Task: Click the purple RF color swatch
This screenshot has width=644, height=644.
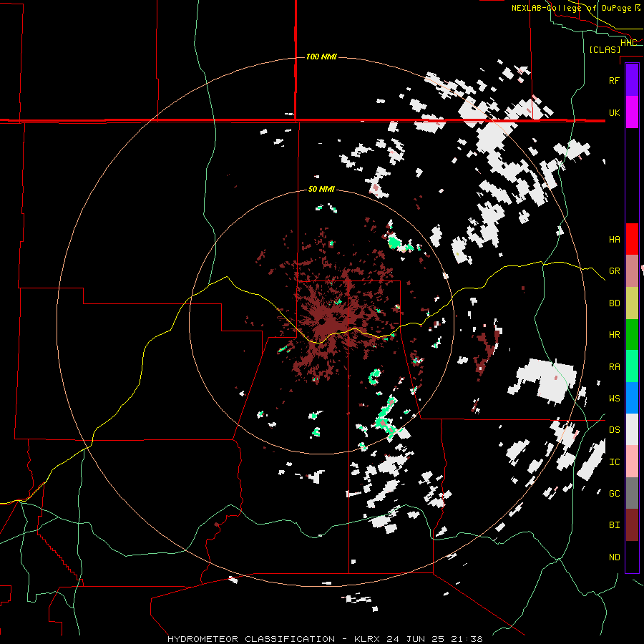Action: pos(632,80)
